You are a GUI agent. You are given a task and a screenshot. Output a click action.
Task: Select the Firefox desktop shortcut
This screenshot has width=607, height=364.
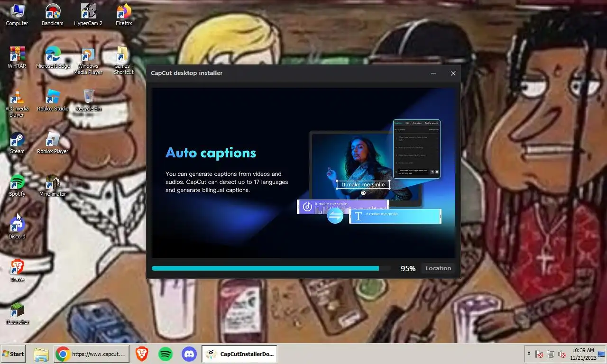124,15
